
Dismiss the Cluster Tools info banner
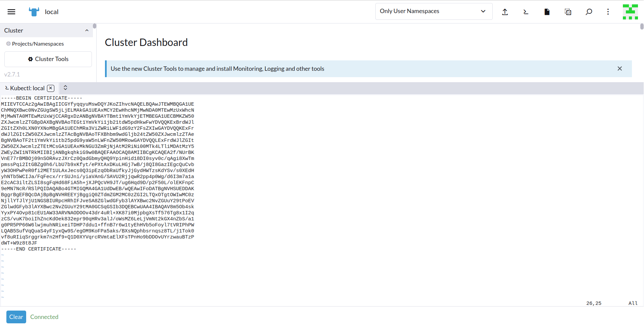click(x=620, y=69)
